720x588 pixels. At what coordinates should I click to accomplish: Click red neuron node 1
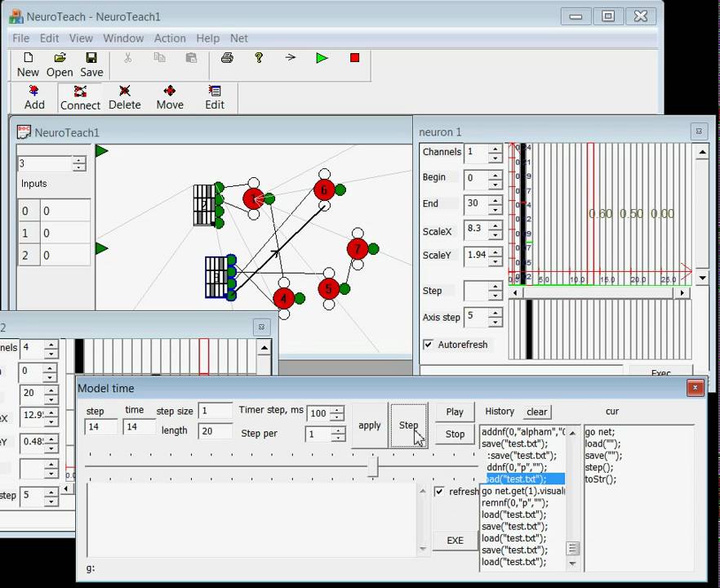253,198
